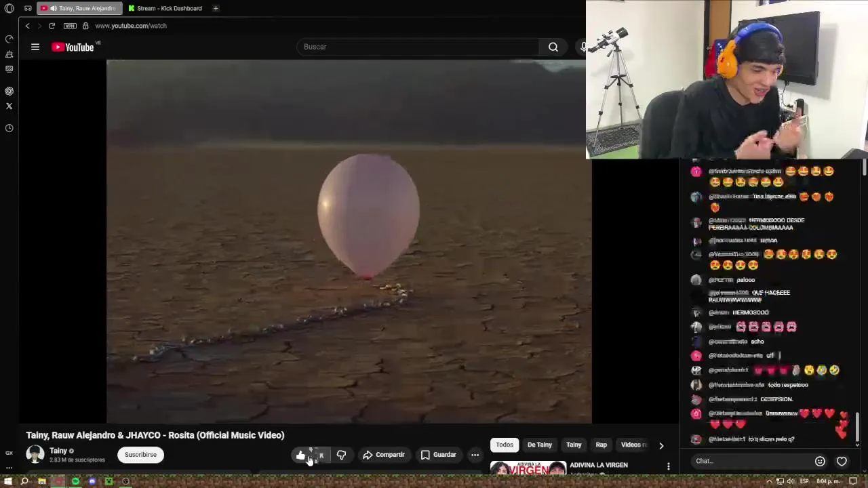Viewport: 868px width, 488px height.
Task: Click the Suscribirse button
Action: tap(140, 455)
